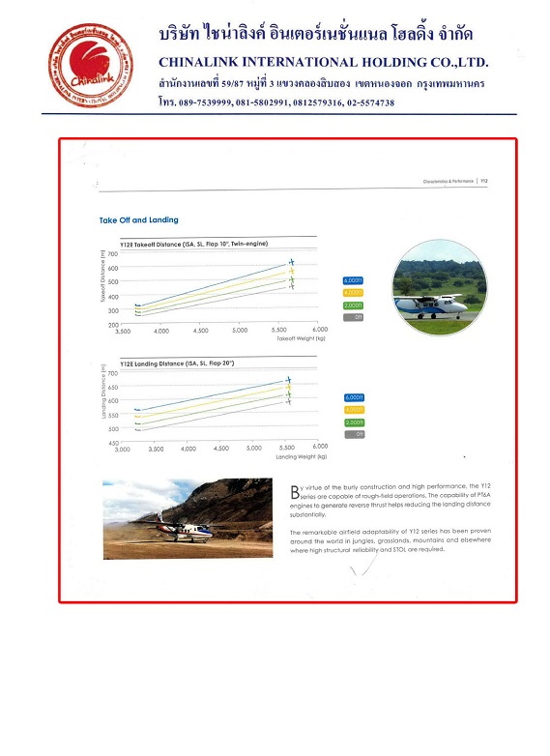The height and width of the screenshot is (756, 550).
Task: Click the green 2,000ft landing legend swatch
Action: [355, 422]
